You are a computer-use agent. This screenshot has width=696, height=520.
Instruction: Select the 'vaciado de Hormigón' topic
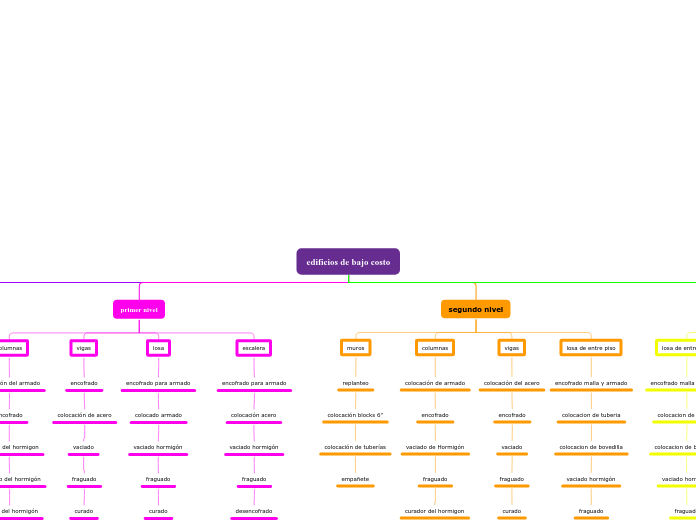[x=435, y=447]
